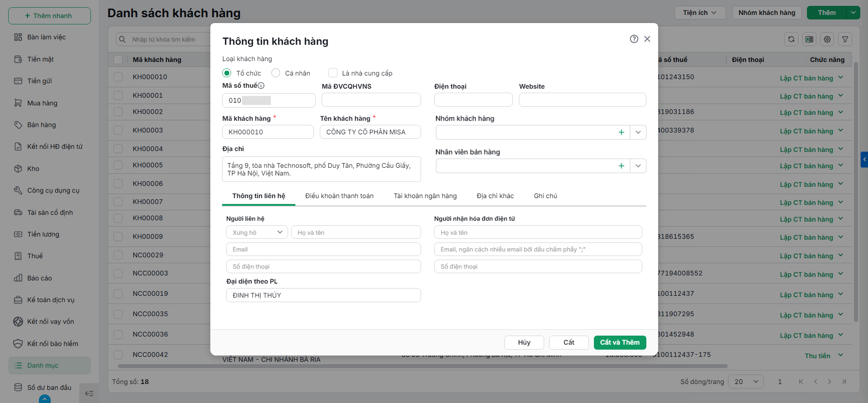
Task: Add new Nhân viên bán hàng plus icon
Action: [621, 166]
